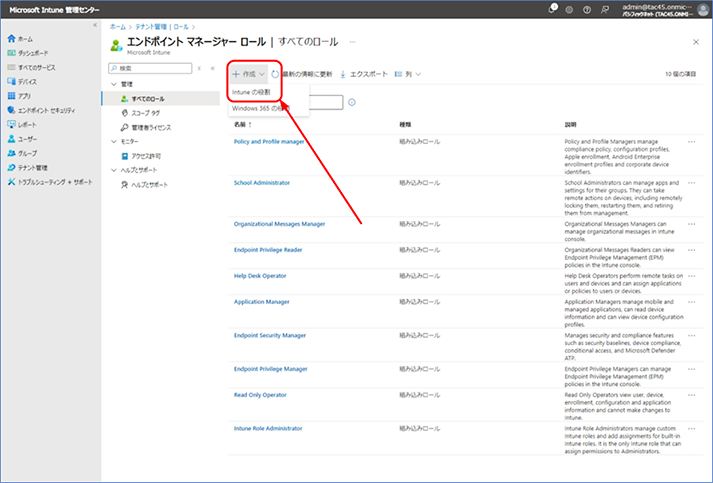Open more options for Help Desk Operator
This screenshot has height=483, width=713.
pos(691,276)
